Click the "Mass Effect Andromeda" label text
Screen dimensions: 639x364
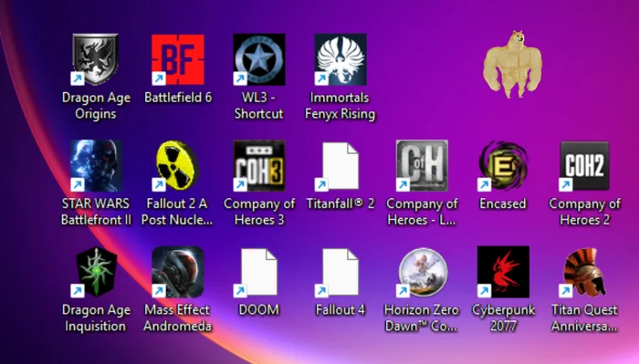[178, 318]
